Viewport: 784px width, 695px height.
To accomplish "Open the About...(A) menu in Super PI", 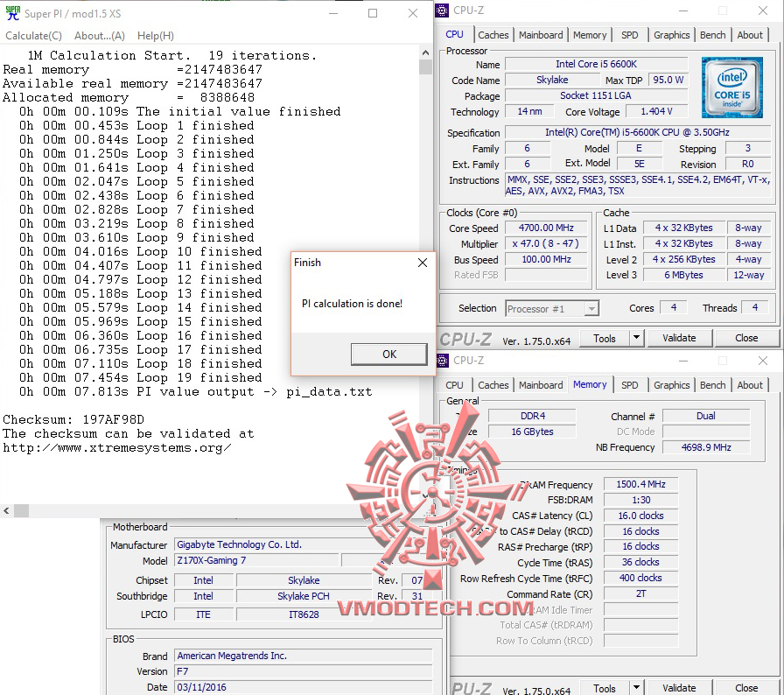I will [100, 36].
